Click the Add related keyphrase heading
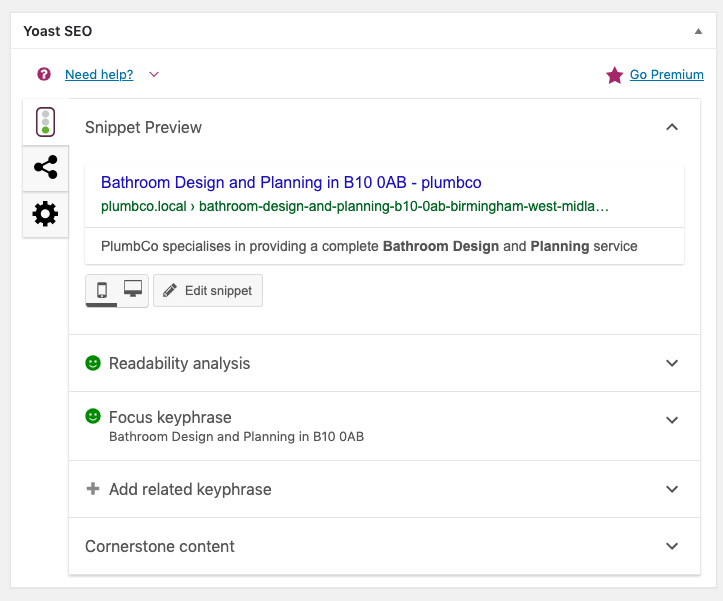 [x=190, y=489]
